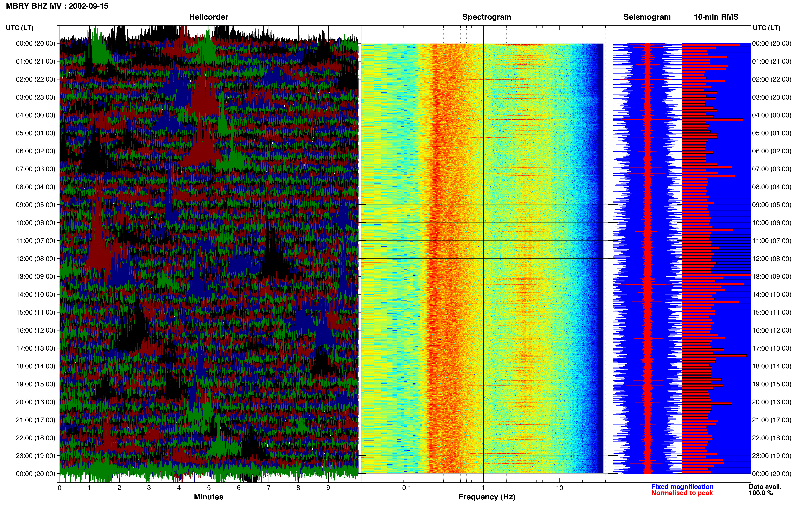Click the 'Data avail. 100.0 %' text
812x508 pixels.
[x=765, y=490]
